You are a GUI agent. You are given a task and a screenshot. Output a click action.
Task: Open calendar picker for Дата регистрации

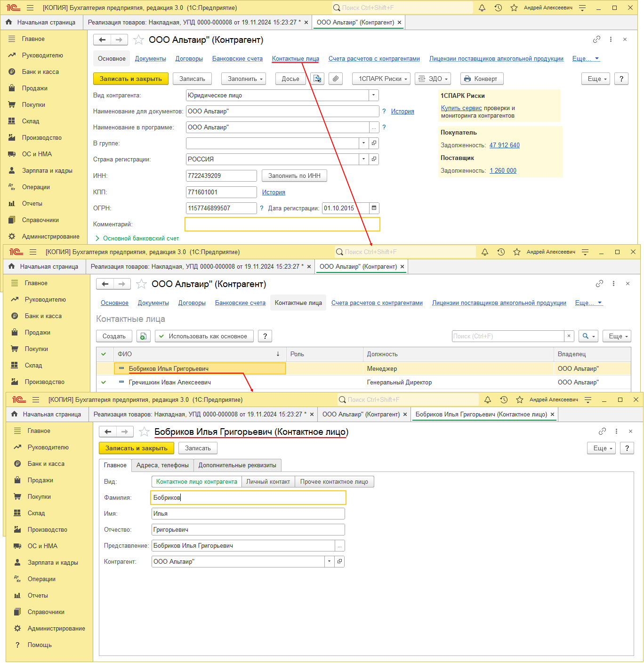coord(374,208)
